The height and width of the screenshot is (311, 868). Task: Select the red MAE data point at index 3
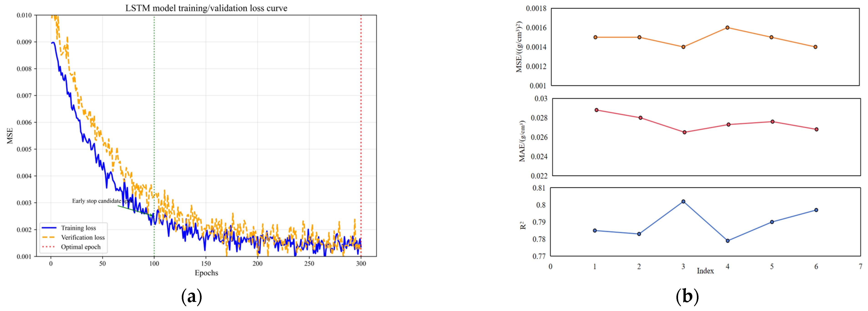click(x=684, y=132)
